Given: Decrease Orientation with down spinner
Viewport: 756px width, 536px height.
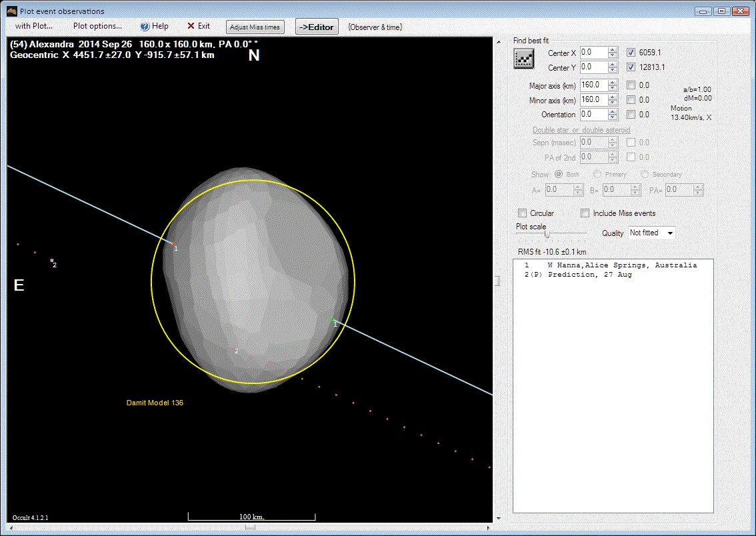Looking at the screenshot, I should pyautogui.click(x=612, y=117).
